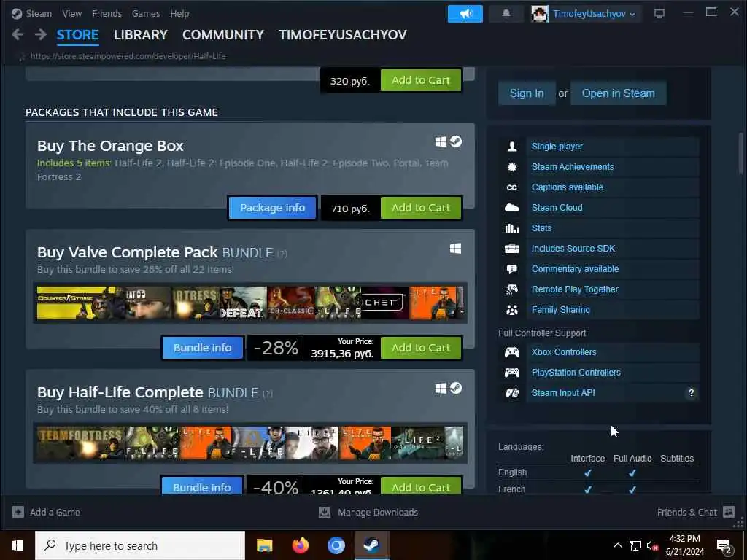Open the Games menu
Screen dimensions: 747x560
point(146,13)
